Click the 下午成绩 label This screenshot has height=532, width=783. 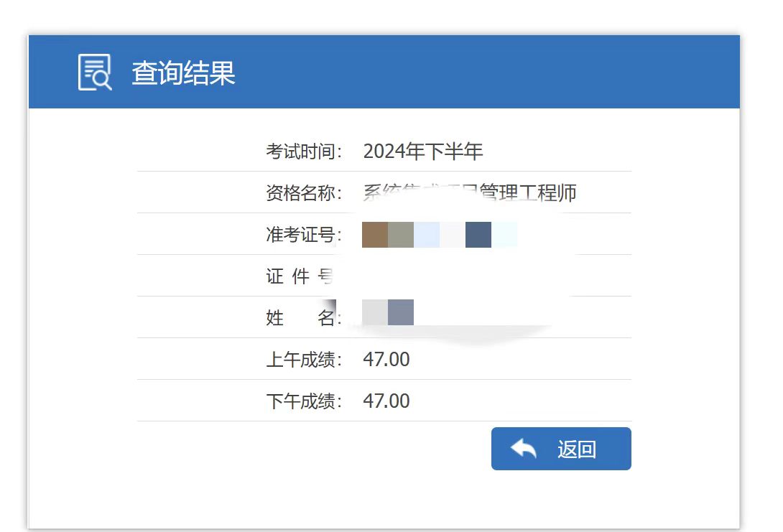click(304, 401)
